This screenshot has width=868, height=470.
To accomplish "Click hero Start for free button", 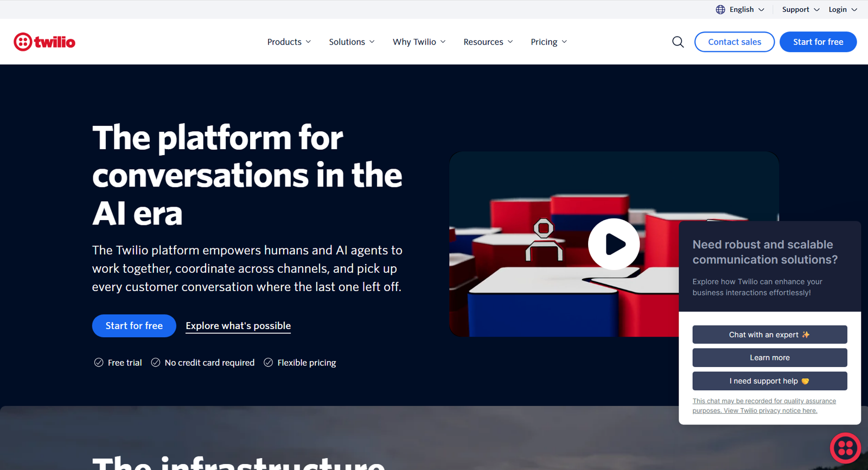I will point(134,326).
